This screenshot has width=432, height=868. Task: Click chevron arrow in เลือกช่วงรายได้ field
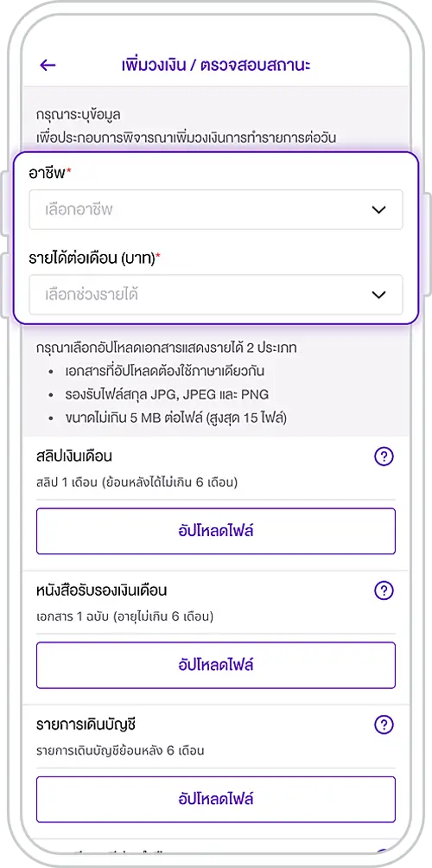[x=378, y=295]
